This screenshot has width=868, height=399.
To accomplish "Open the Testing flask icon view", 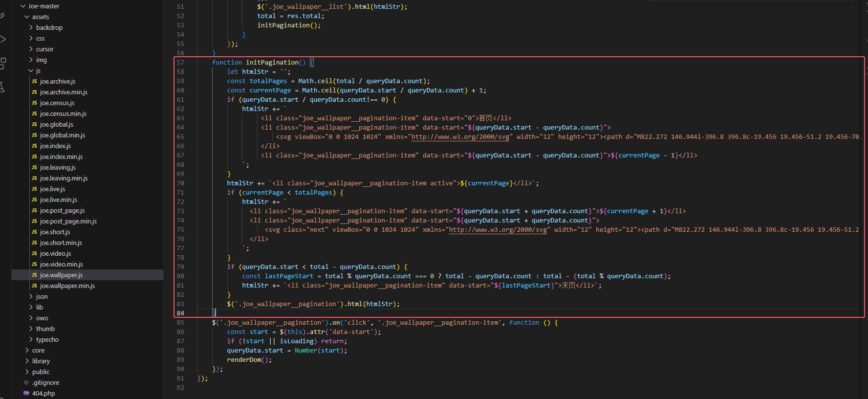I will (2, 87).
